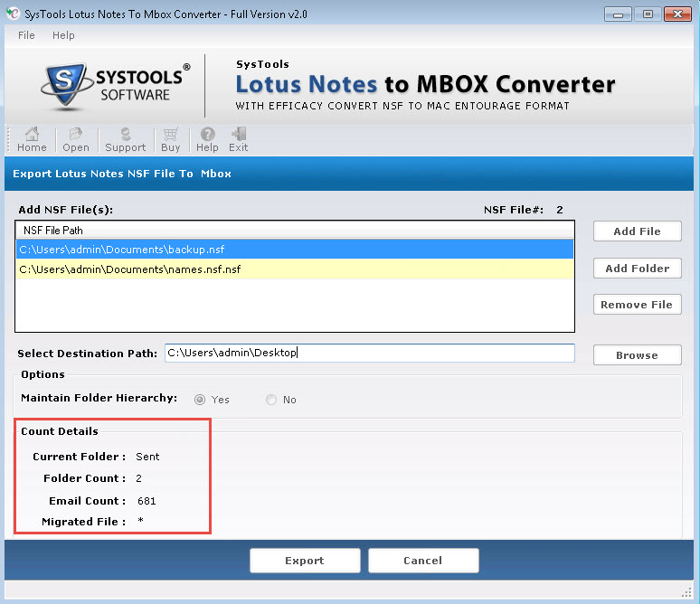Click the SysTools Software logo
700x604 pixels.
[x=116, y=86]
